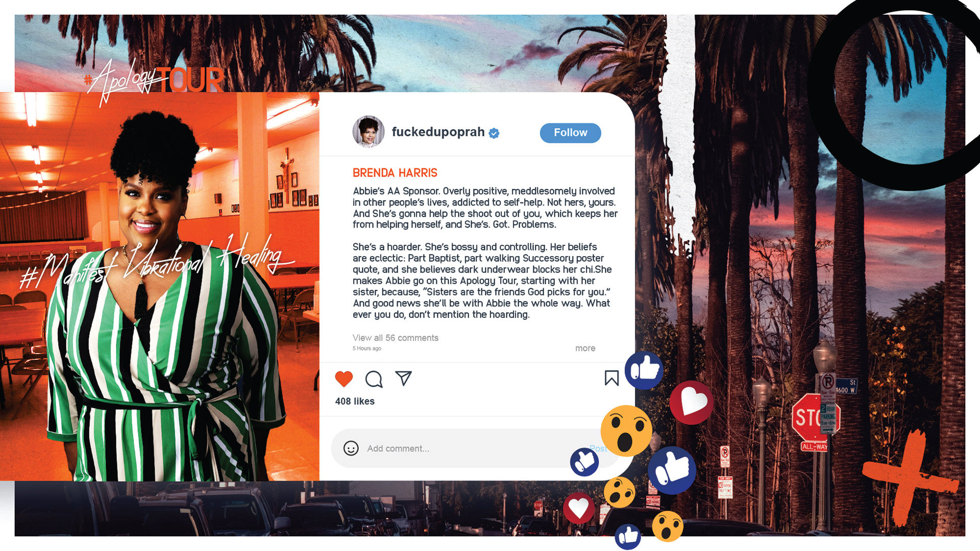980x551 pixels.
Task: Save the post with the bookmark icon
Action: click(x=611, y=378)
